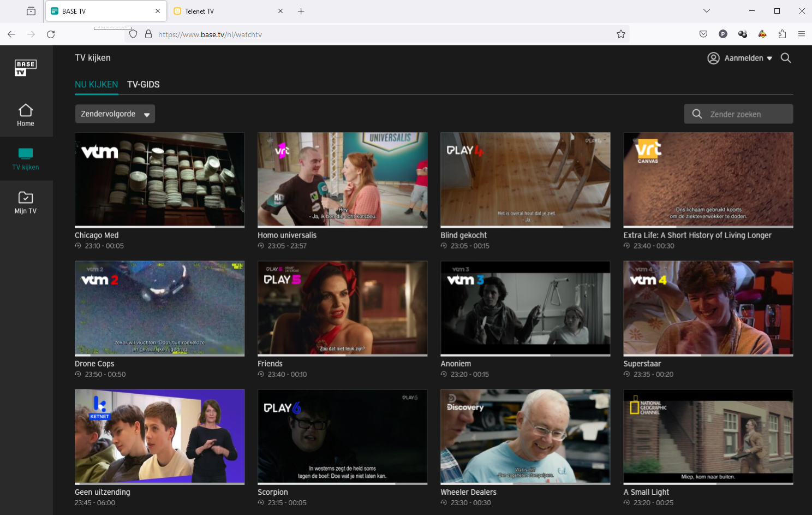812x515 pixels.
Task: Bookmark the page with the star icon
Action: click(620, 34)
